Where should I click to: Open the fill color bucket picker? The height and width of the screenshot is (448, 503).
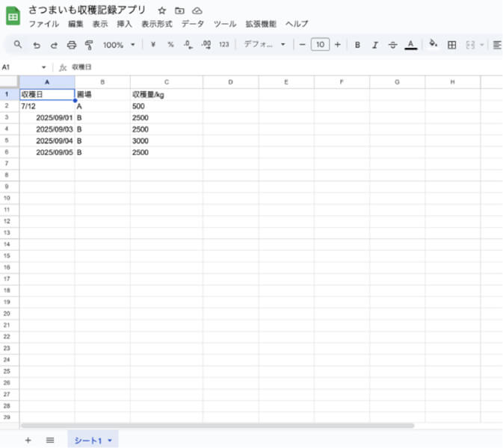tap(432, 45)
